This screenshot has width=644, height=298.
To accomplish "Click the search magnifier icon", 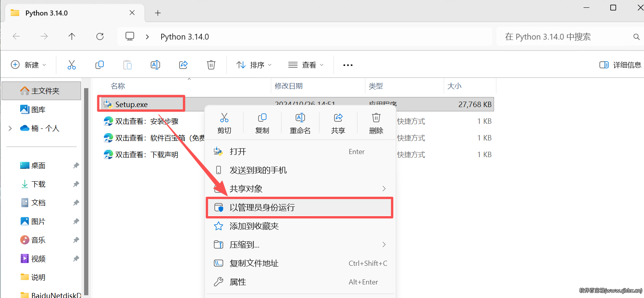I will click(x=636, y=37).
